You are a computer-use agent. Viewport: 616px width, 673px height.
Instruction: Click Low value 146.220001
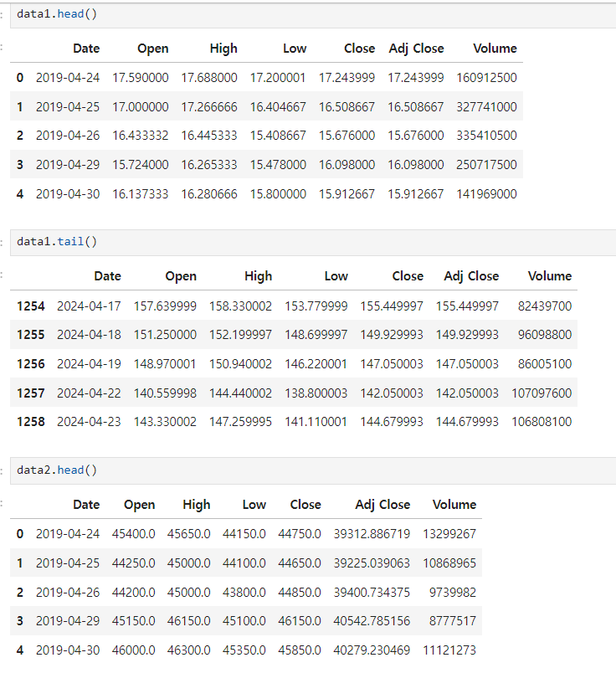316,364
